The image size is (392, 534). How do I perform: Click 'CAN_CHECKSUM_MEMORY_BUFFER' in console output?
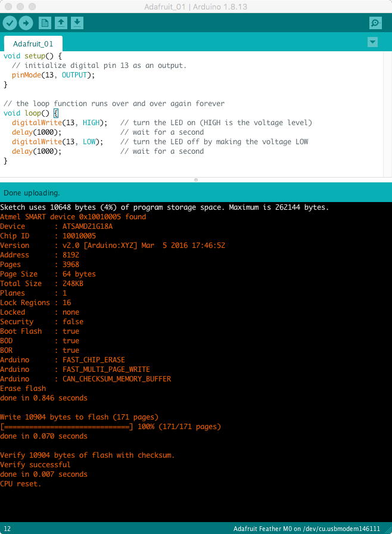pos(117,378)
